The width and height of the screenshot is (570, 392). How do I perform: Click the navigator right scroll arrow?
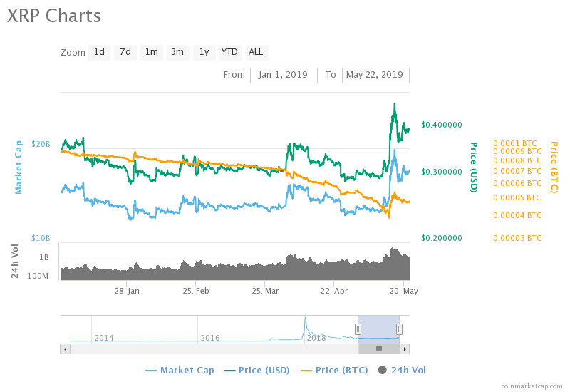405,349
